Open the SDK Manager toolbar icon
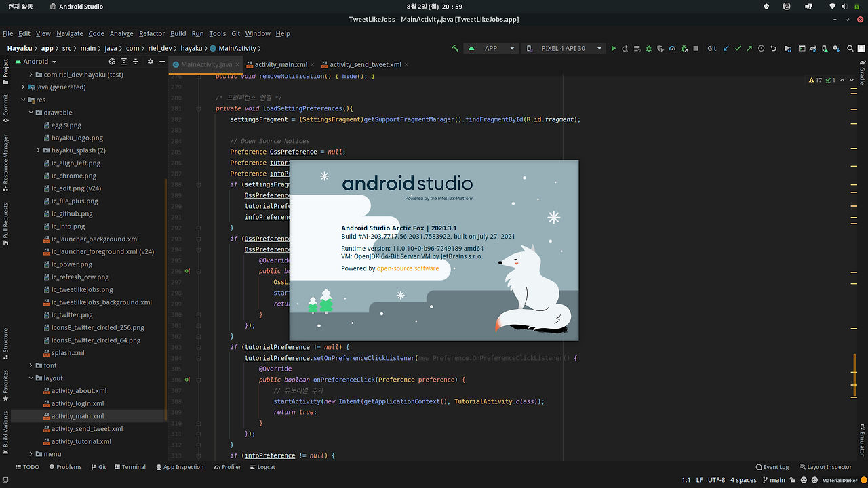 (836, 48)
